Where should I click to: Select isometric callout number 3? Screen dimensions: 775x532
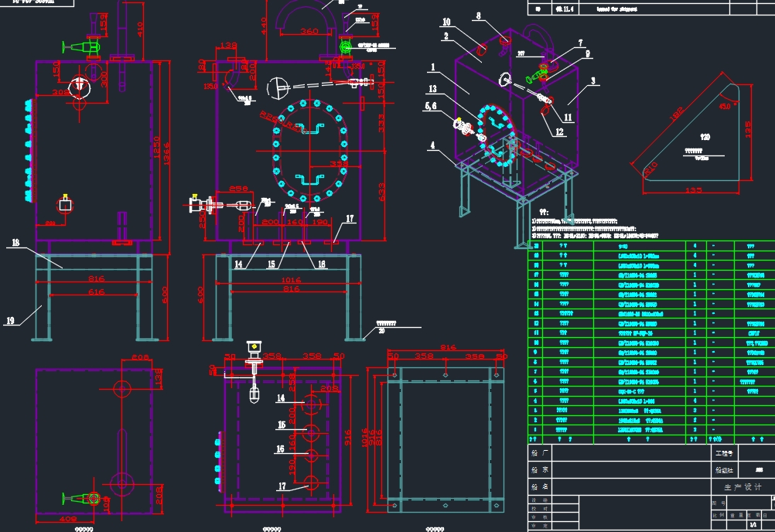[593, 80]
